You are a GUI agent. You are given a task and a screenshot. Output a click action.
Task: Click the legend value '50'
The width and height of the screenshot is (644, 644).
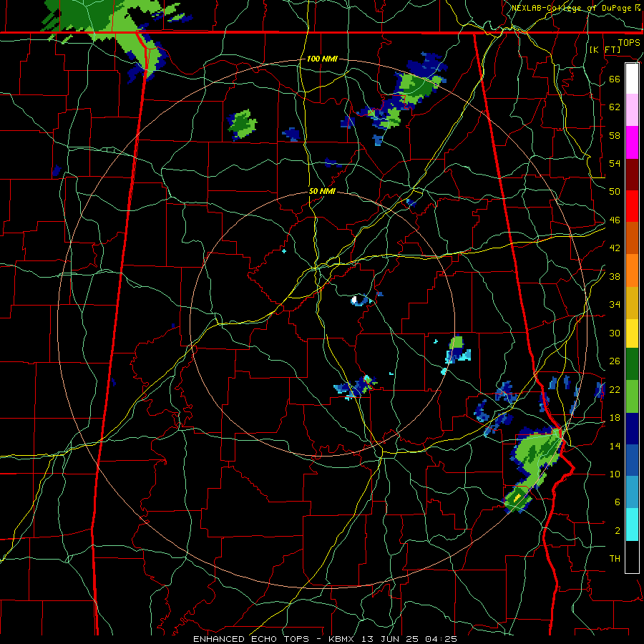coord(615,192)
